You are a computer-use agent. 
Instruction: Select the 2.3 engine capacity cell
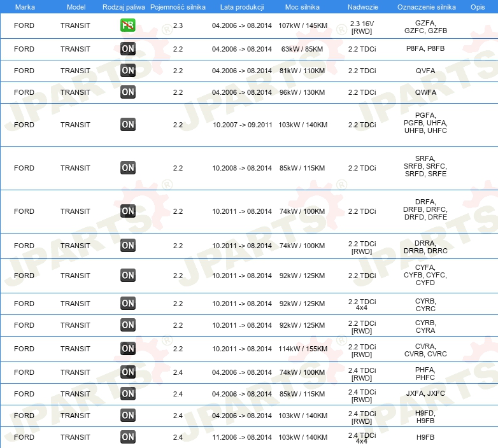point(178,25)
